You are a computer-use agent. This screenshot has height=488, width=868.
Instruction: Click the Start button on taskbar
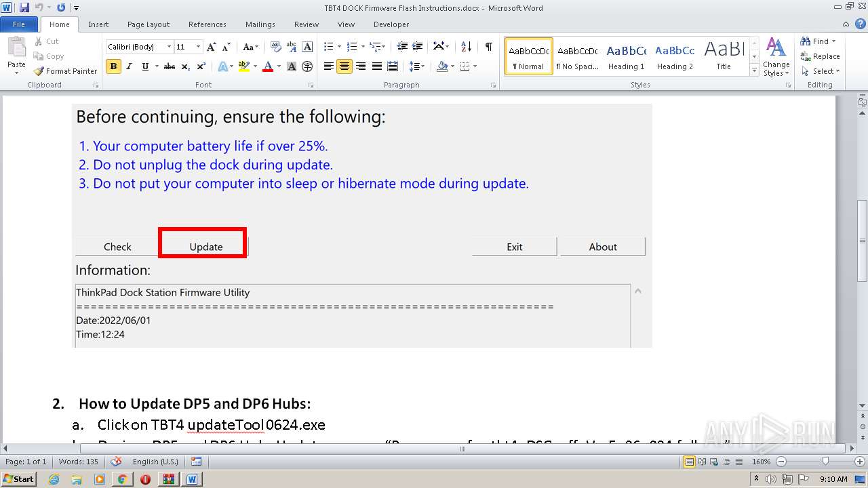tap(19, 479)
